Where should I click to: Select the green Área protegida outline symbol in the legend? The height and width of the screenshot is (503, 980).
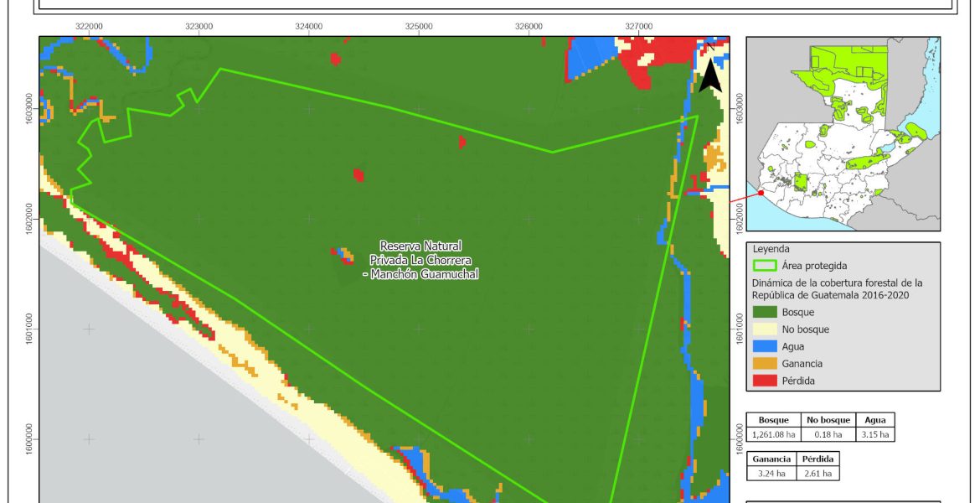pyautogui.click(x=766, y=266)
